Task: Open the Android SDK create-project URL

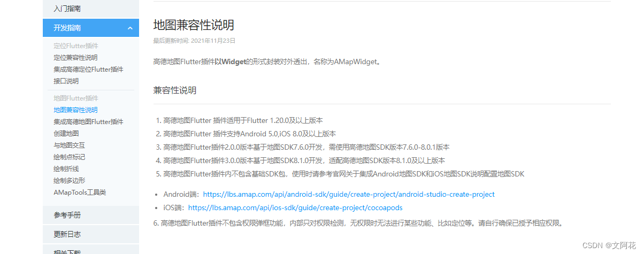Action: pos(349,194)
